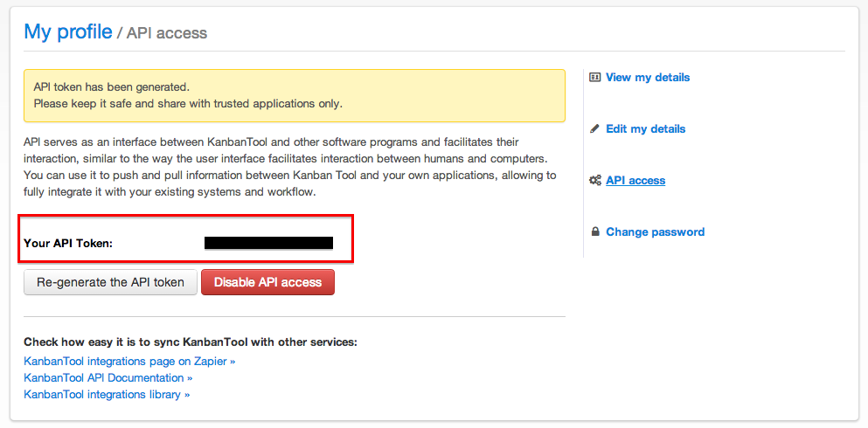Click 'Please keep it safe' notice line
This screenshot has width=868, height=428.
(188, 103)
